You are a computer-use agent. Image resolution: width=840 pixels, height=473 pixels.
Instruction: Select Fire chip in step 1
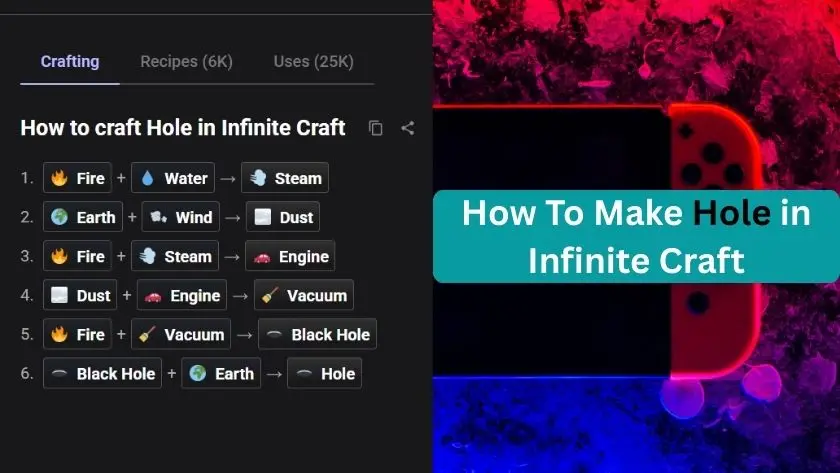coord(77,178)
